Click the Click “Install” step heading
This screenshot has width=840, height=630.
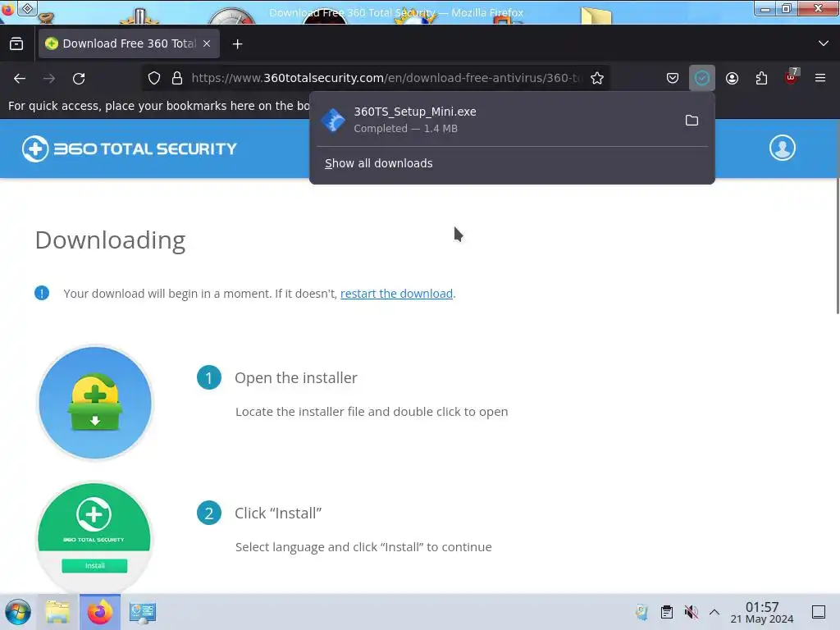pyautogui.click(x=278, y=514)
